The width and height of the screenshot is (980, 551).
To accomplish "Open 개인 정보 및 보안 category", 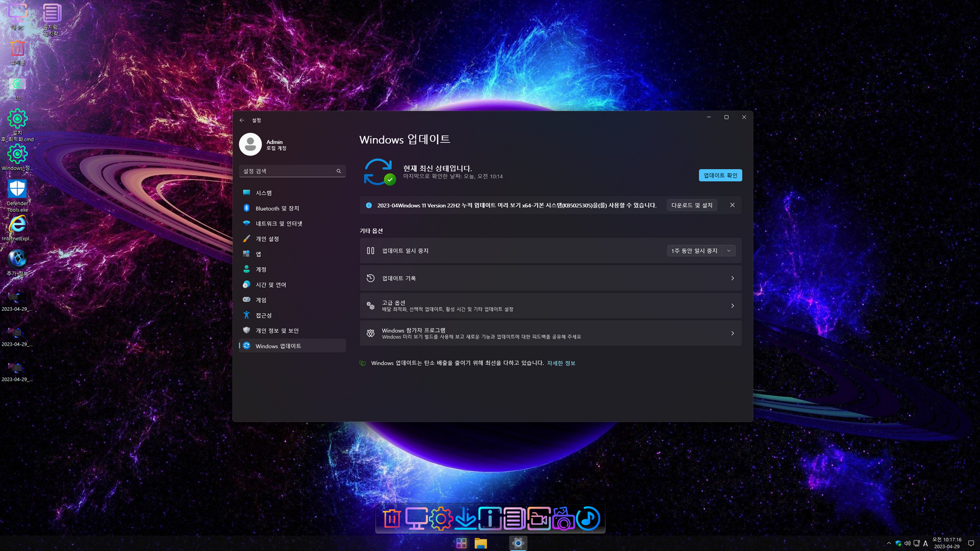I will coord(292,331).
